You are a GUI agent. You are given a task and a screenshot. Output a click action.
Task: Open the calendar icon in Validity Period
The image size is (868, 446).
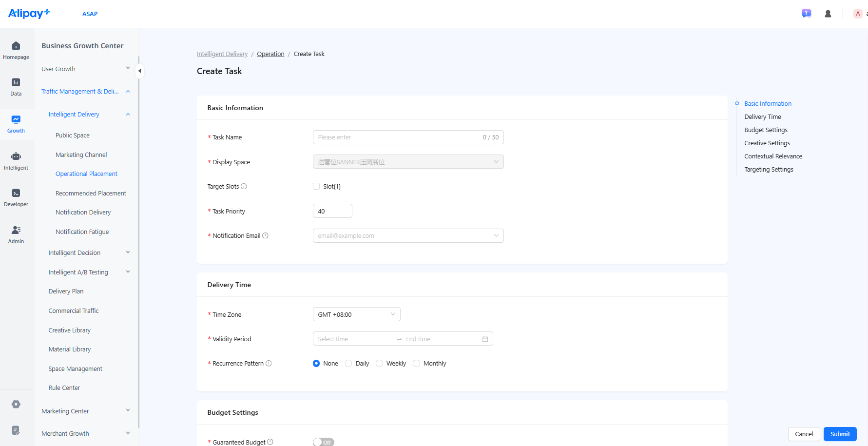(x=485, y=339)
